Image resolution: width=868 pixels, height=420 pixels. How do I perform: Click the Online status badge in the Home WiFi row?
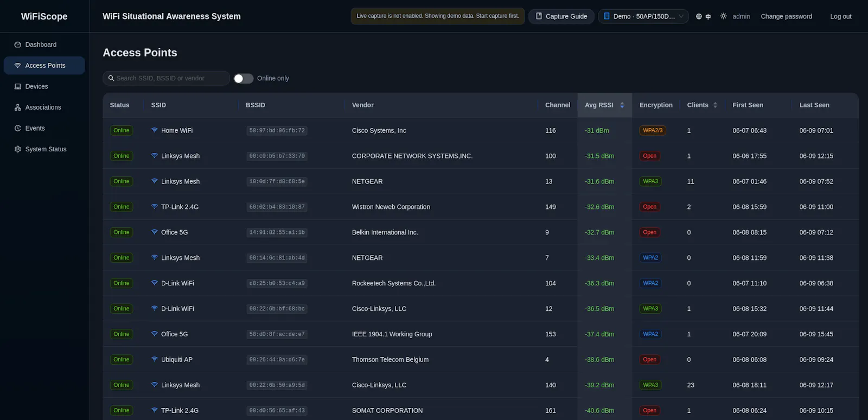coord(122,131)
